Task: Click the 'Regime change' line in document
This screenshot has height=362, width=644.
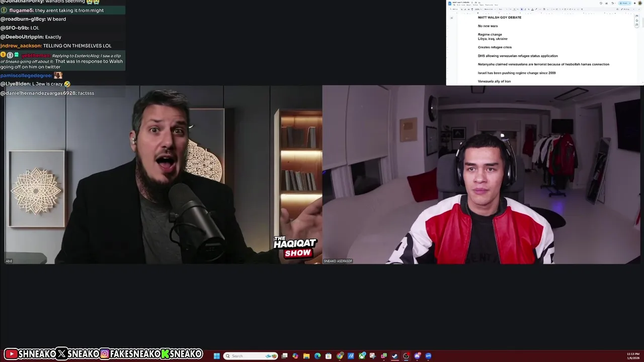Action: (490, 35)
